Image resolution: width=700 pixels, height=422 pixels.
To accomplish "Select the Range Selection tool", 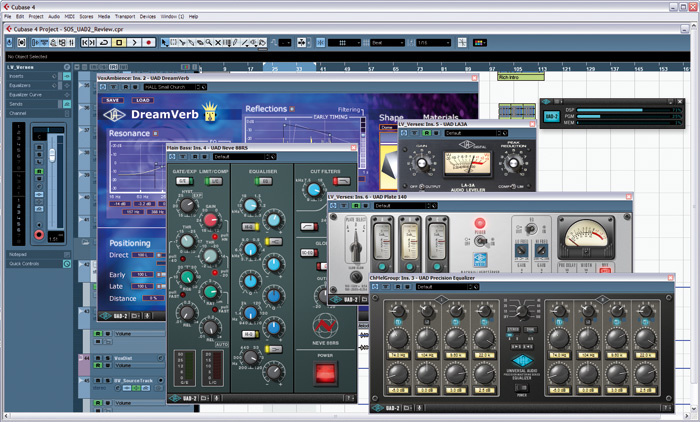I will pyautogui.click(x=175, y=43).
